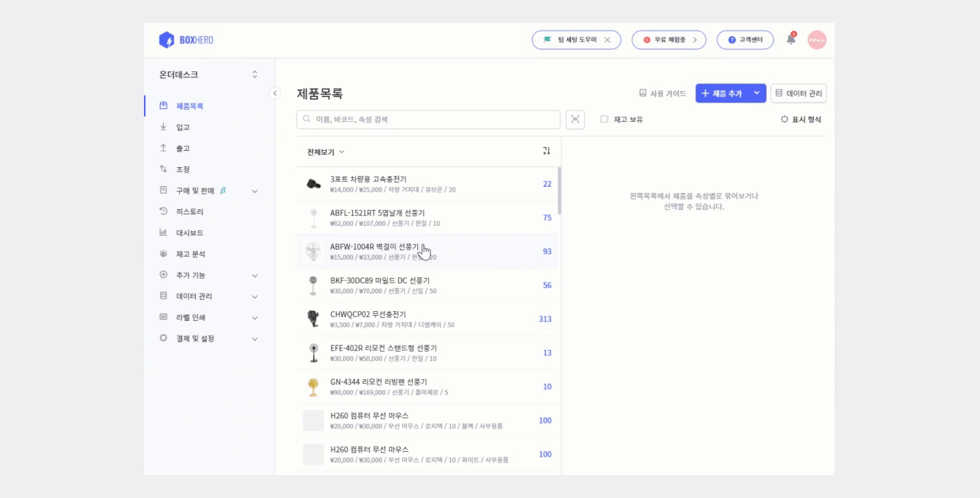
Task: Click the product list vertical scrollbar
Action: coord(559,192)
